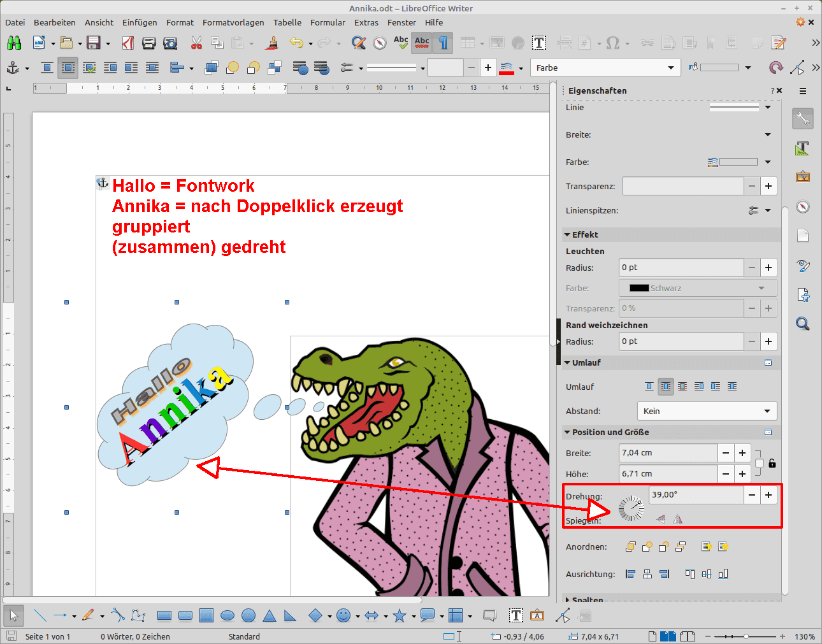Viewport: 822px width, 644px height.
Task: Select the Ellipse shape tool
Action: [227, 615]
